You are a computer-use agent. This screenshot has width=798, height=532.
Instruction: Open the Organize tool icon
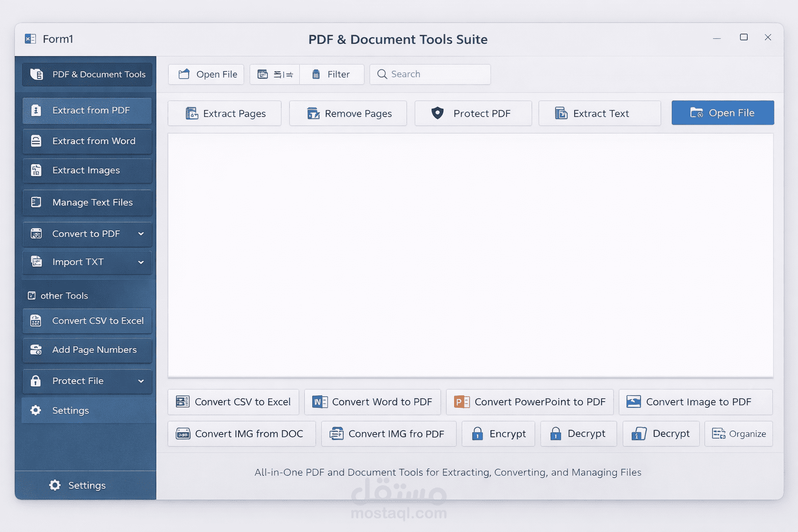point(720,434)
